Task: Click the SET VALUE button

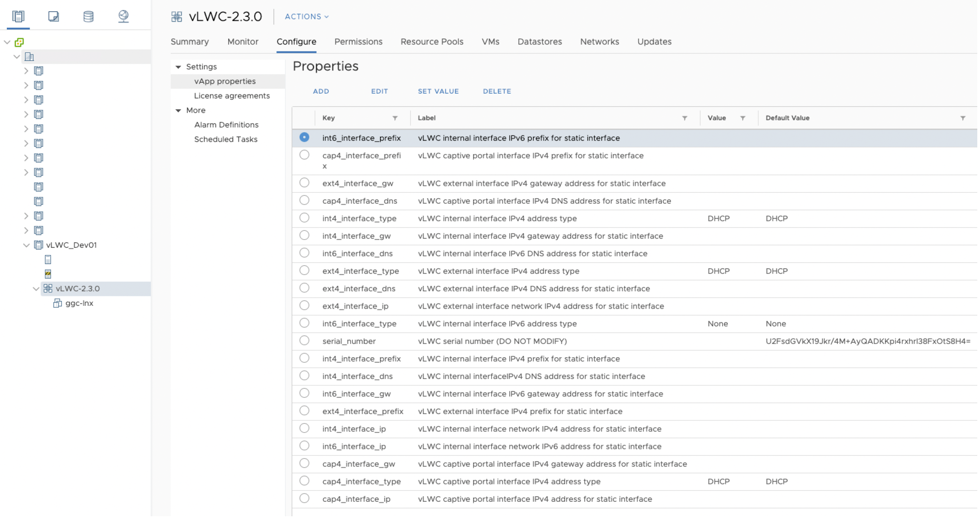Action: click(439, 91)
